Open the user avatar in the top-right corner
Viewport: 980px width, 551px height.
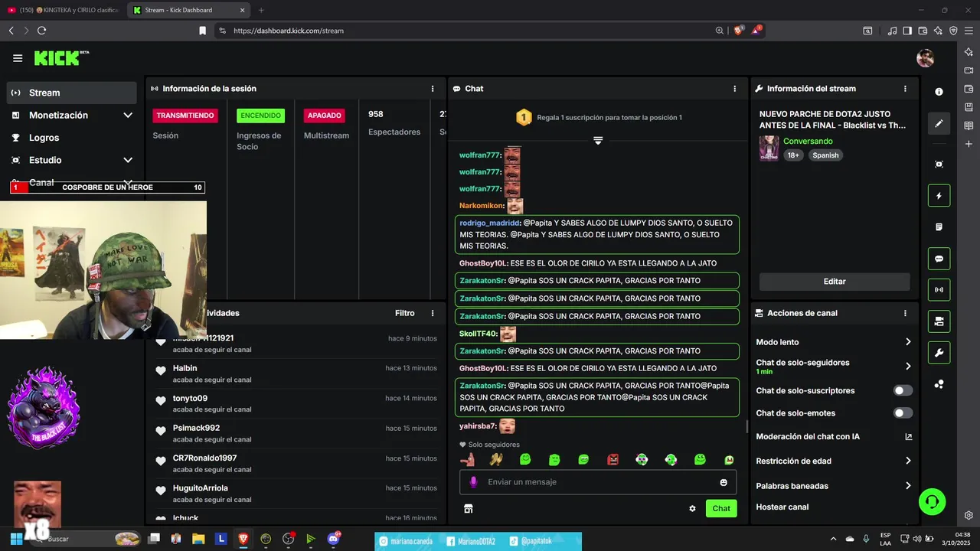[x=926, y=58]
